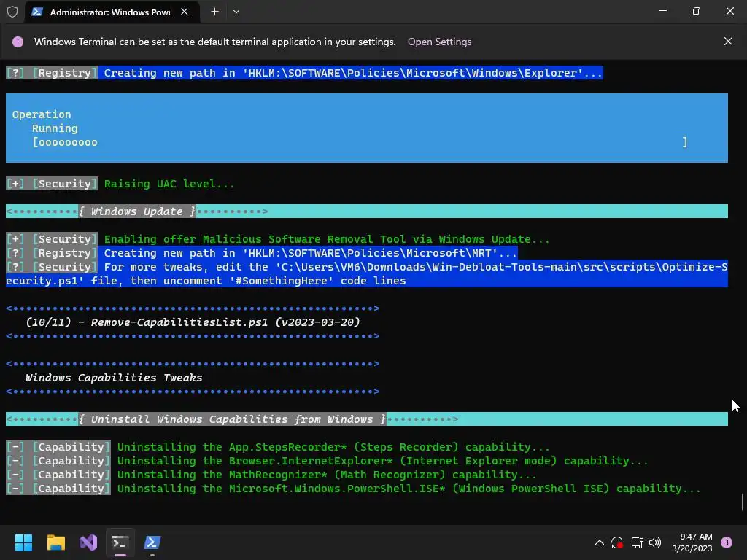Click the Browser.InternetExplorer uninstall line
The height and width of the screenshot is (560, 747).
tap(382, 461)
